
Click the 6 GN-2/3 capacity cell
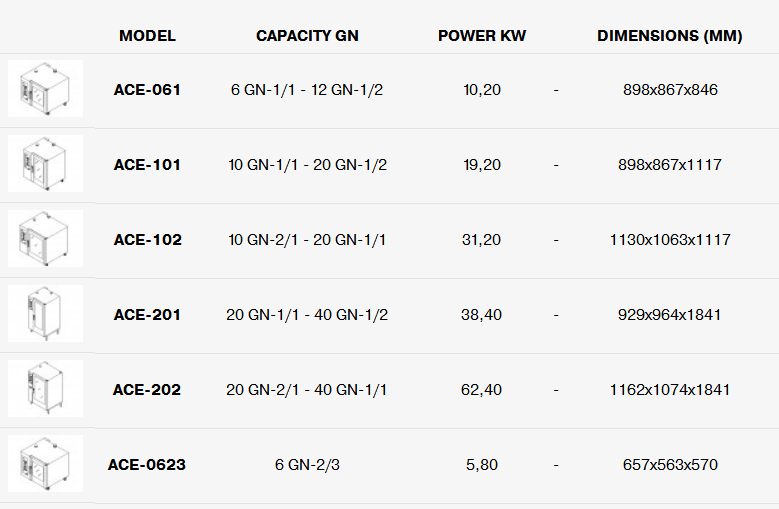pyautogui.click(x=308, y=465)
